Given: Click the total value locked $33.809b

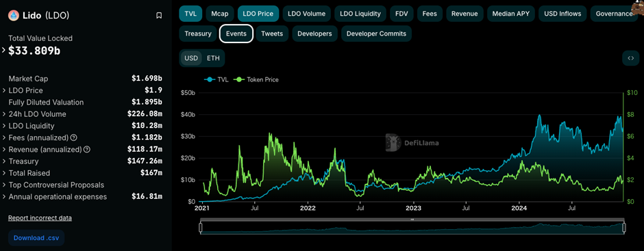Looking at the screenshot, I should (x=34, y=51).
